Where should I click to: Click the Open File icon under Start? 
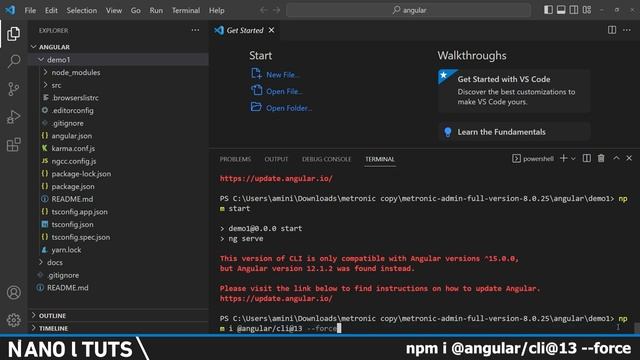[256, 90]
